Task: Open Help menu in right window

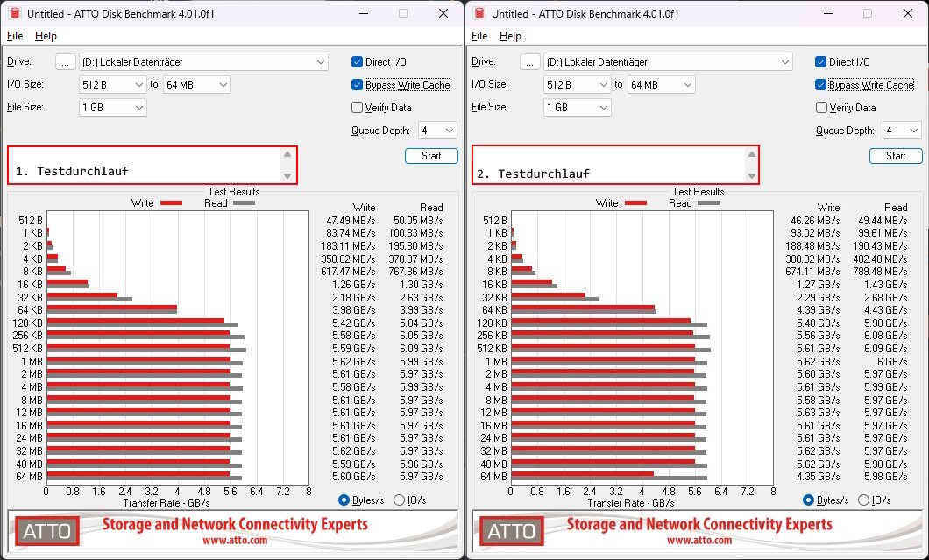Action: (510, 36)
